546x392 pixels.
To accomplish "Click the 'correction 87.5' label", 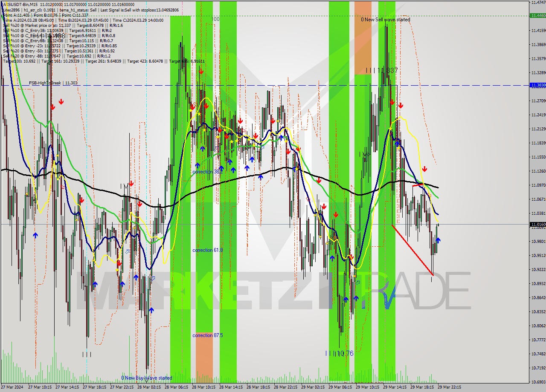I will coord(207,335).
